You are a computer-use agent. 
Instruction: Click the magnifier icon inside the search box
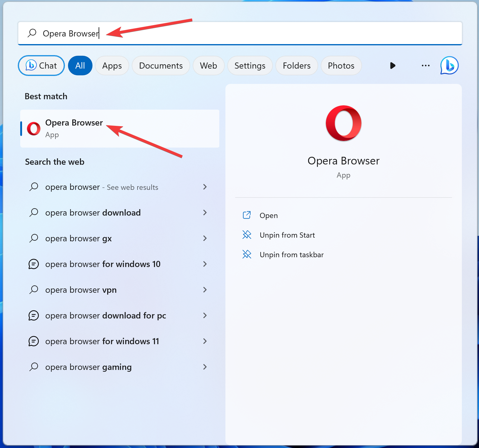[x=32, y=33]
